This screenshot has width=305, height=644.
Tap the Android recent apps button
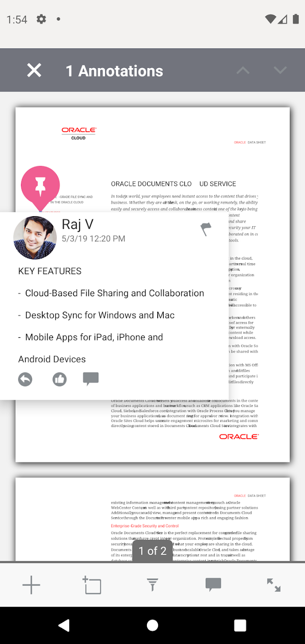240,625
